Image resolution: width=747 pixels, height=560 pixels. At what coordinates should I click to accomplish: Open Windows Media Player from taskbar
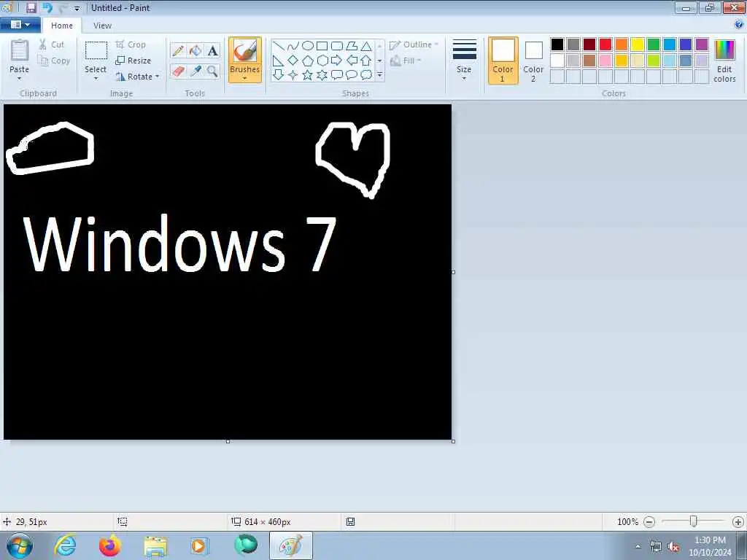coord(199,545)
